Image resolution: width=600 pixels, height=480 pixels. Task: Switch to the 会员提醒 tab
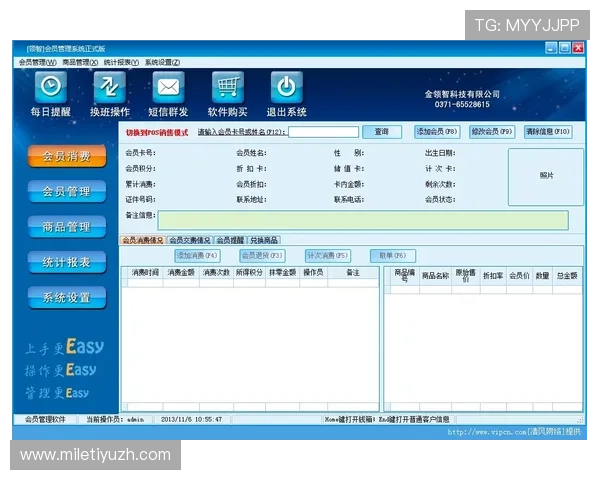(230, 240)
